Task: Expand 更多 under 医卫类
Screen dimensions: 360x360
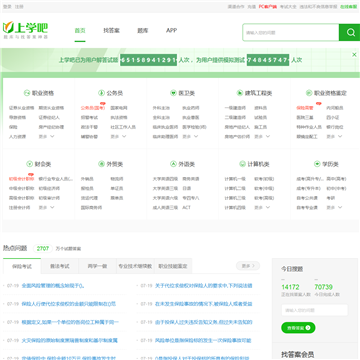Action: click(190, 136)
